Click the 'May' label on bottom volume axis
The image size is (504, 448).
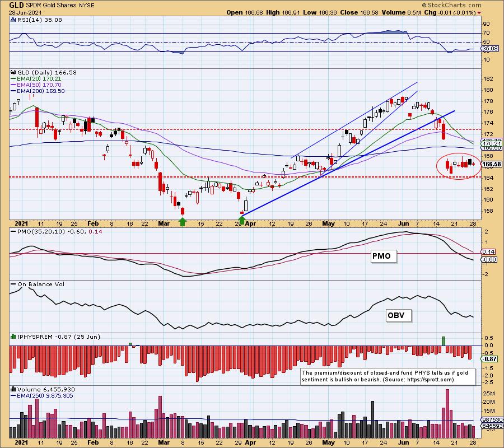[x=328, y=442]
